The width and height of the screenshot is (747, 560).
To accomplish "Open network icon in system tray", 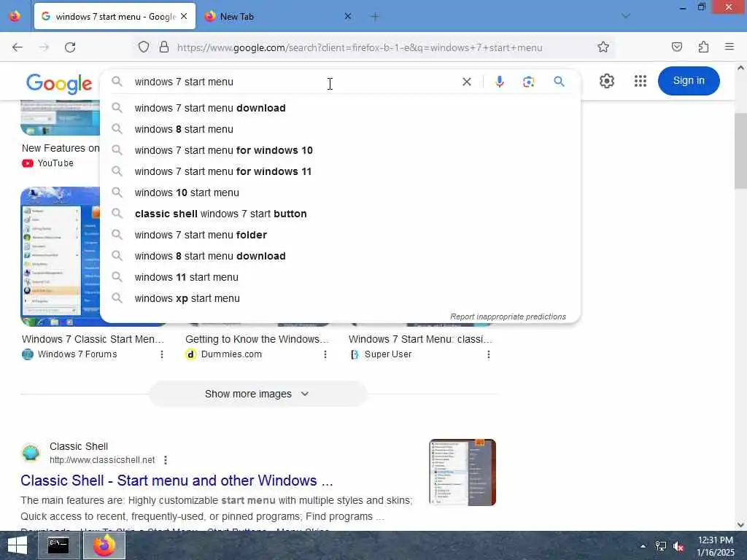I will (661, 545).
